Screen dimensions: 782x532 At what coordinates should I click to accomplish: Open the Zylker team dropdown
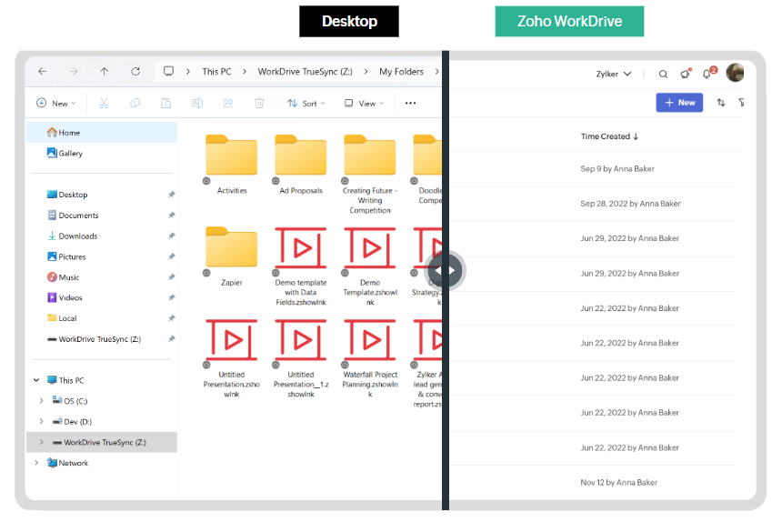click(x=614, y=74)
